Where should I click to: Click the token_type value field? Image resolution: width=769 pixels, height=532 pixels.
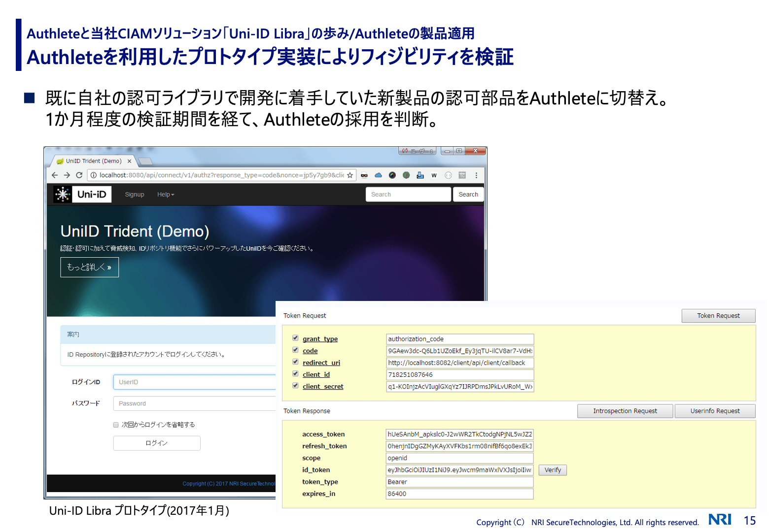click(460, 482)
